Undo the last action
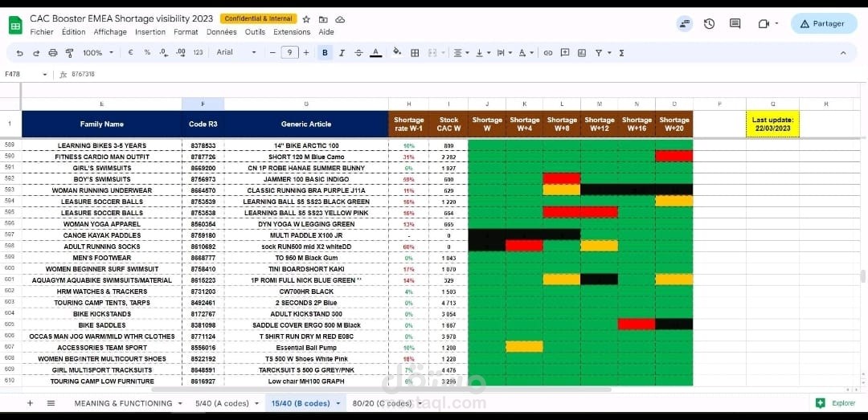 (x=20, y=52)
